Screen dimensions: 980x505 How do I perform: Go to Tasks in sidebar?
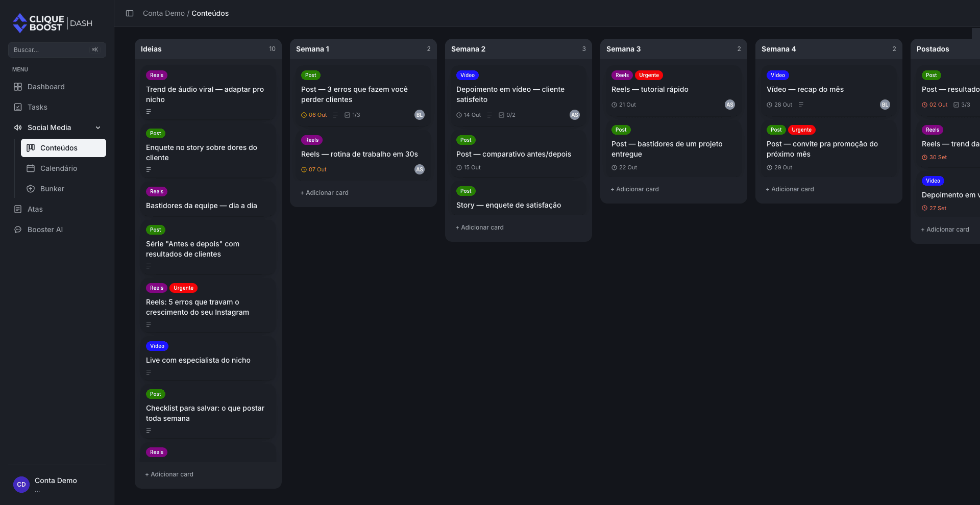57,107
